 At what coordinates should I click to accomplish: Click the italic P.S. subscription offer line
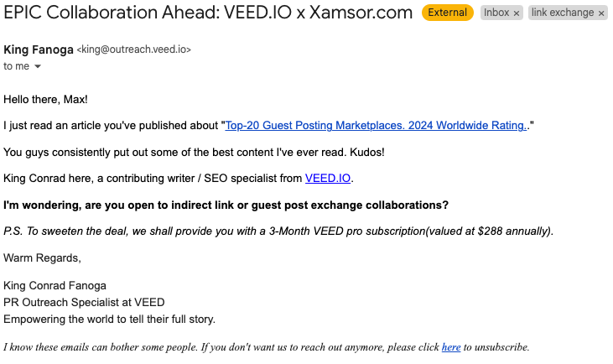[x=278, y=231]
